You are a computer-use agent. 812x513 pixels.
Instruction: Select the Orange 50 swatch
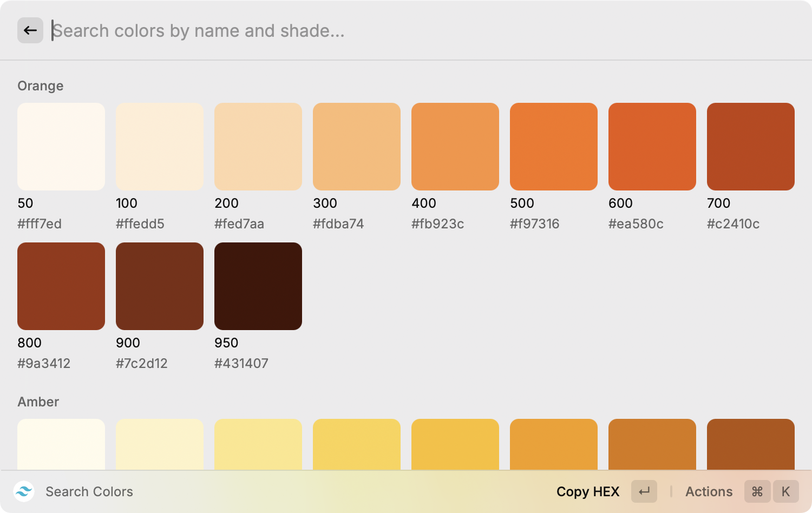[61, 147]
